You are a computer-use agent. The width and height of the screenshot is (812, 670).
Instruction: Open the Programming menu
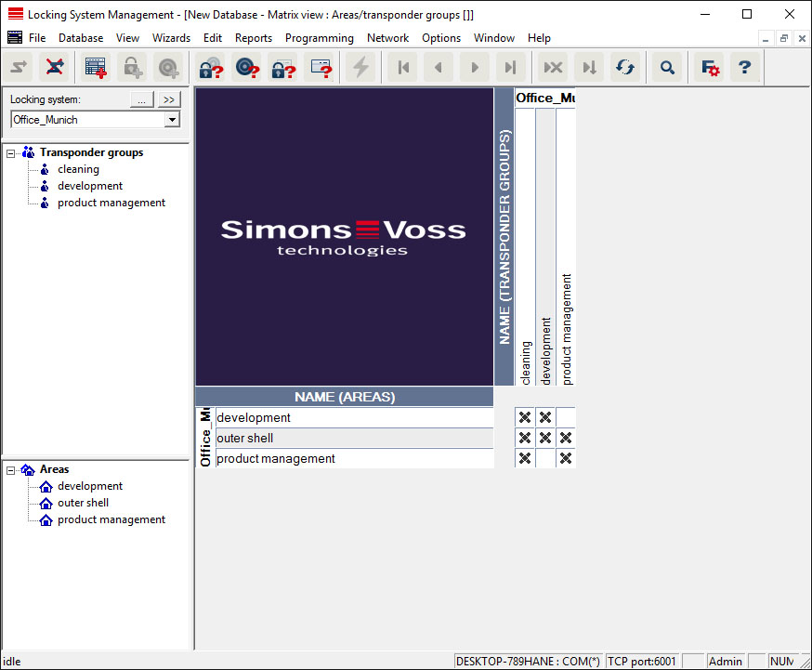pyautogui.click(x=319, y=38)
